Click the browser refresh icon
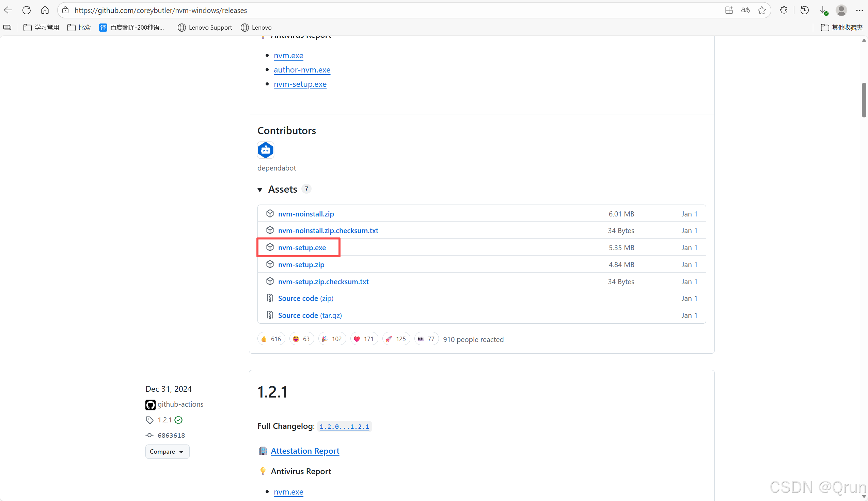This screenshot has height=501, width=868. 27,10
